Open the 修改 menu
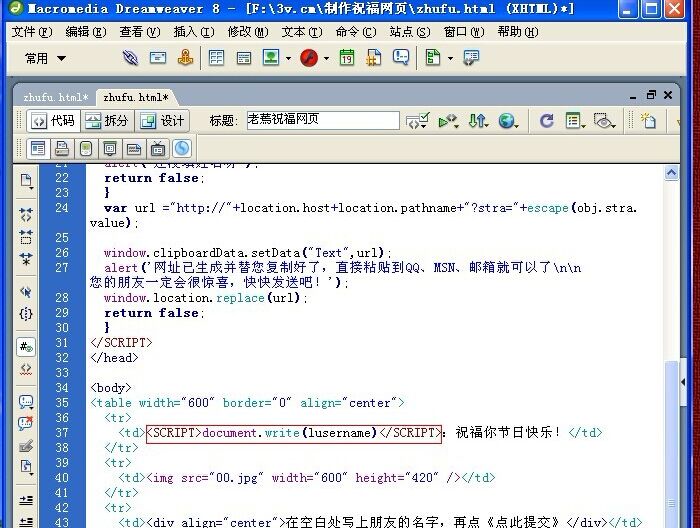This screenshot has width=700, height=528. point(248,32)
